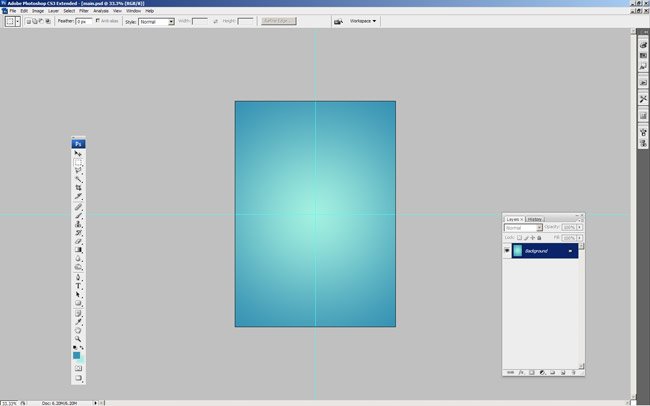Select the Notes tool
The image size is (650, 406).
pos(78,314)
